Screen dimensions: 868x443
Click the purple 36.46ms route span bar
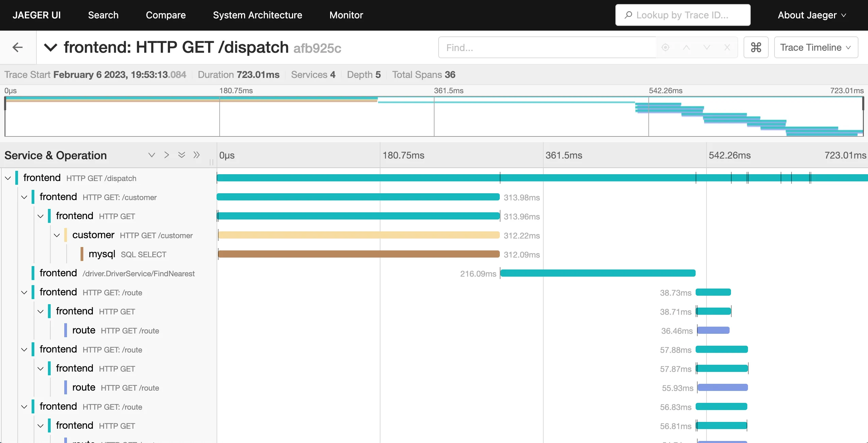coord(713,330)
